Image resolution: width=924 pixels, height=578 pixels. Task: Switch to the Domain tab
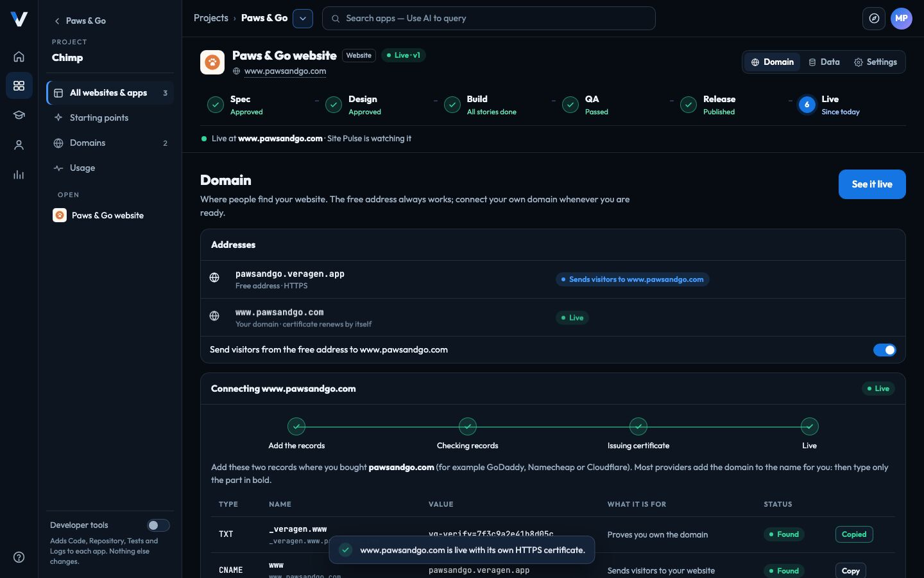[x=772, y=62]
